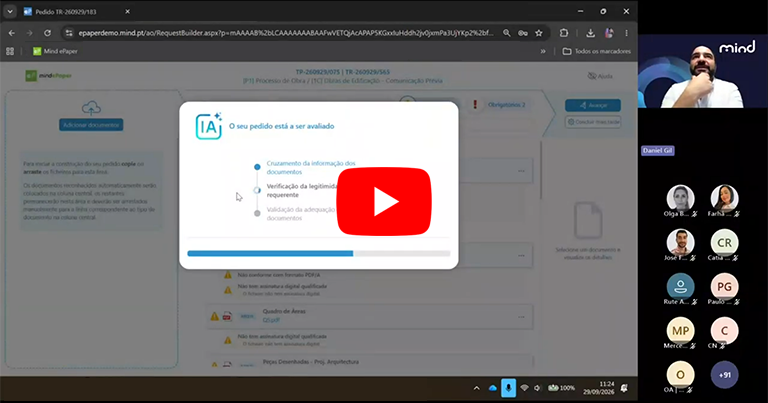Show the +91 additional participants

point(724,375)
